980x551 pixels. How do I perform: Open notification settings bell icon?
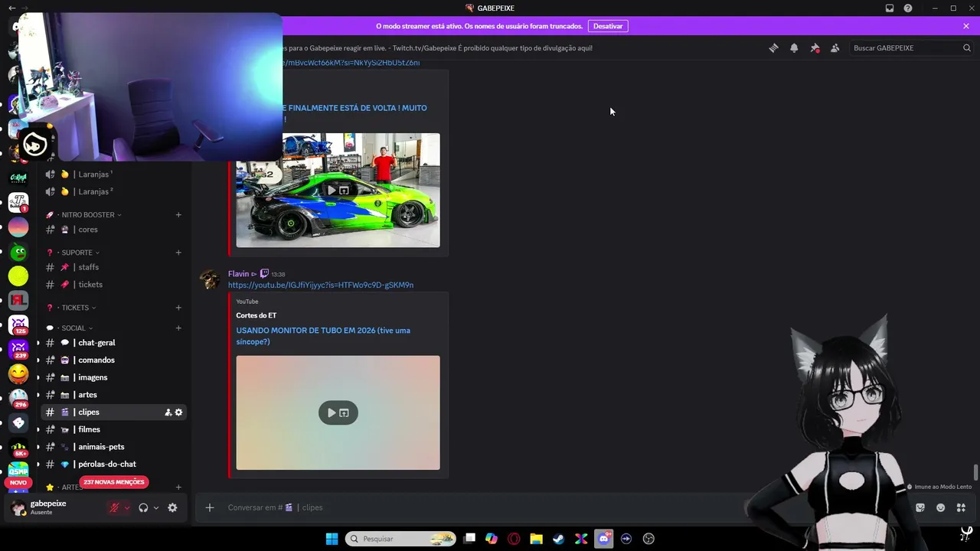tap(794, 47)
